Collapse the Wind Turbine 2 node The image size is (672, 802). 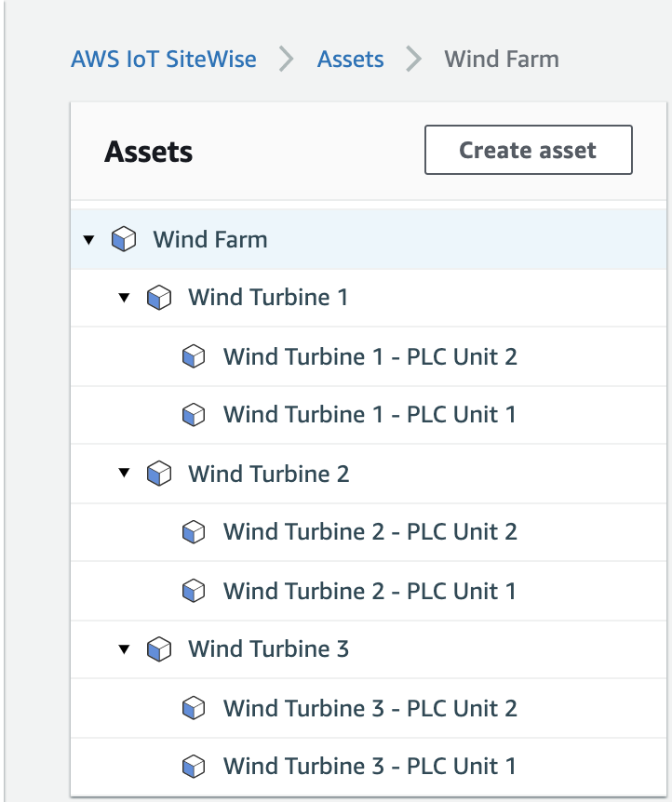pyautogui.click(x=125, y=475)
